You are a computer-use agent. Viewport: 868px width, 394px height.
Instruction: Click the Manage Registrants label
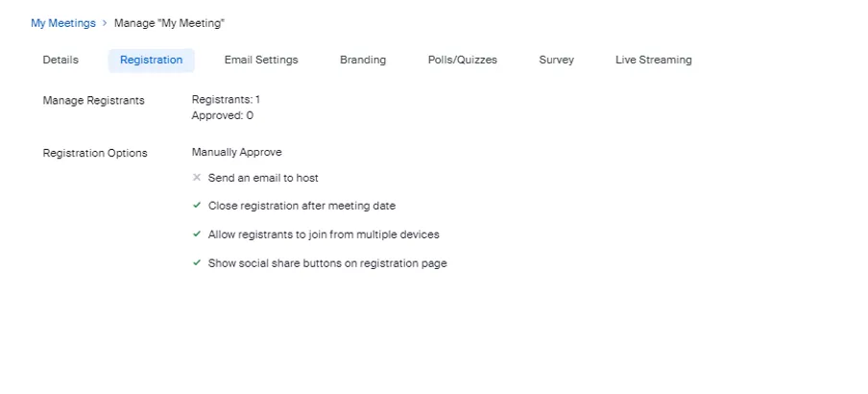(x=94, y=100)
